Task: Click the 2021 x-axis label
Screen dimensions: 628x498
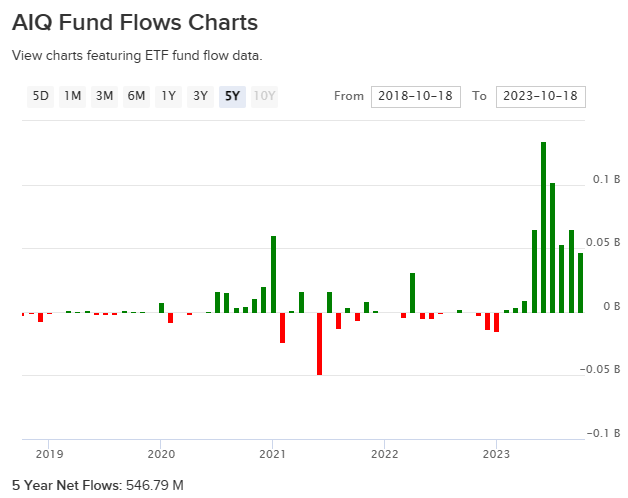Action: coord(273,454)
